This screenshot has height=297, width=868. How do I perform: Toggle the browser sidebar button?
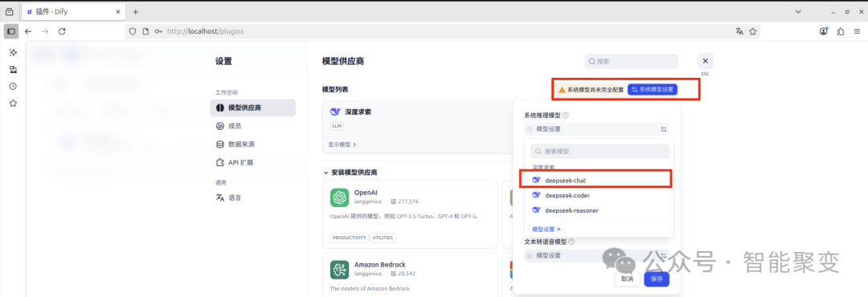coord(11,31)
